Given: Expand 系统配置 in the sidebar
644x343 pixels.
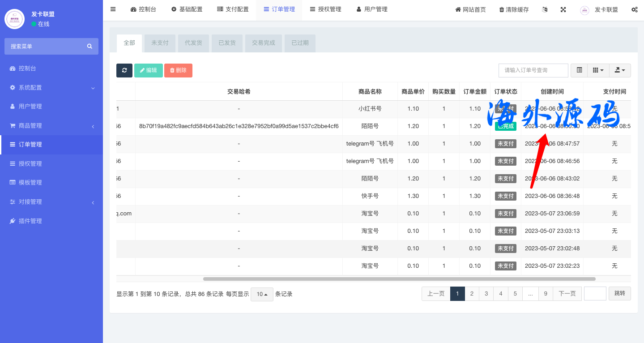Looking at the screenshot, I should click(x=51, y=88).
